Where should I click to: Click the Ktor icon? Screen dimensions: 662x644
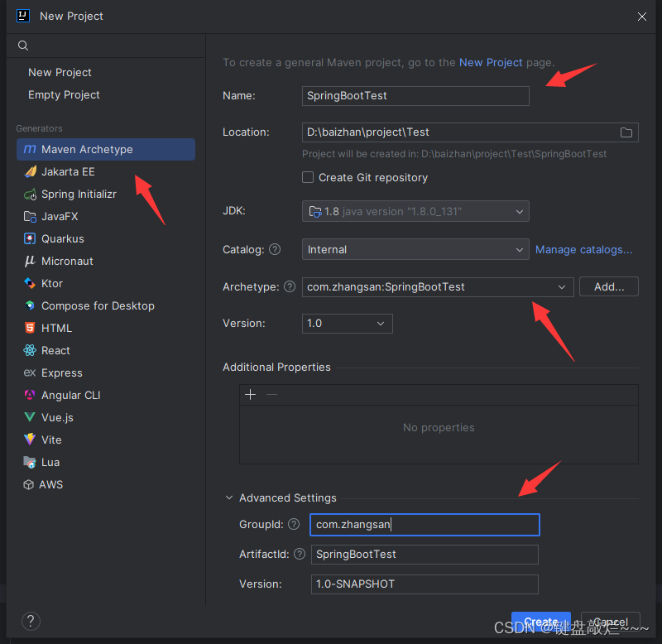pos(30,283)
